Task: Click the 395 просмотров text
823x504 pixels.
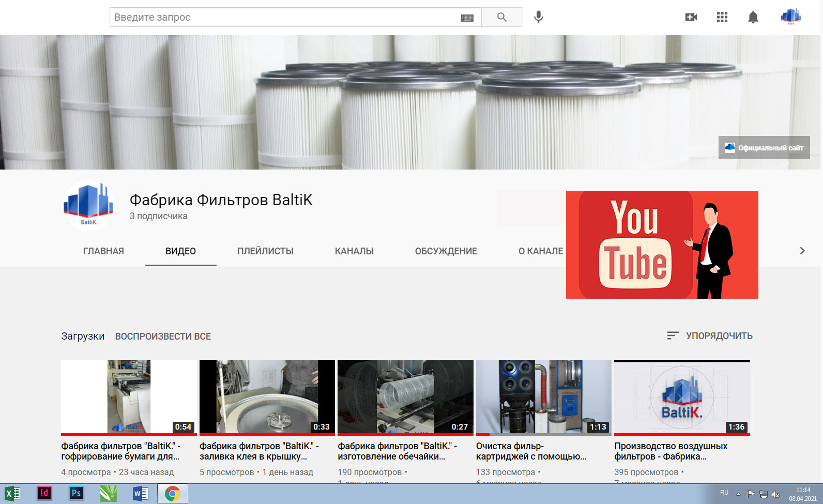Action: pos(646,472)
